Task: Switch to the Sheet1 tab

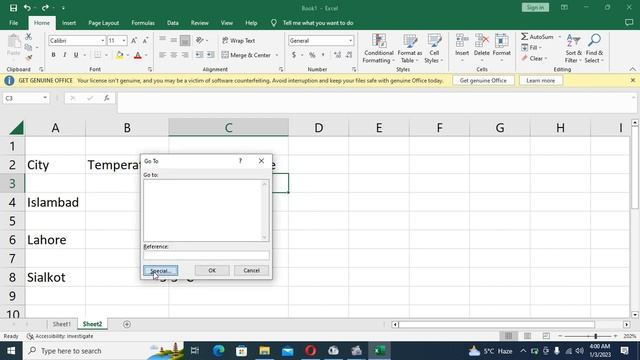Action: [x=62, y=324]
